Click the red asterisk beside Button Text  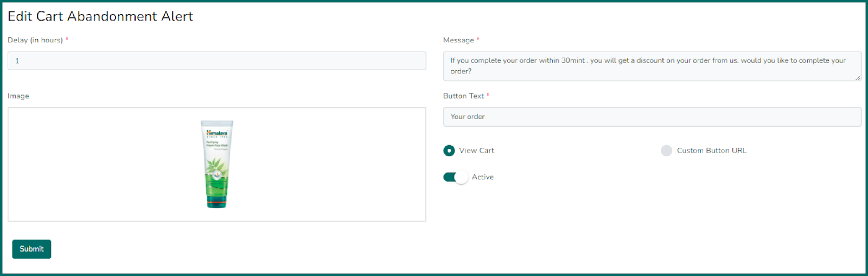pyautogui.click(x=488, y=95)
